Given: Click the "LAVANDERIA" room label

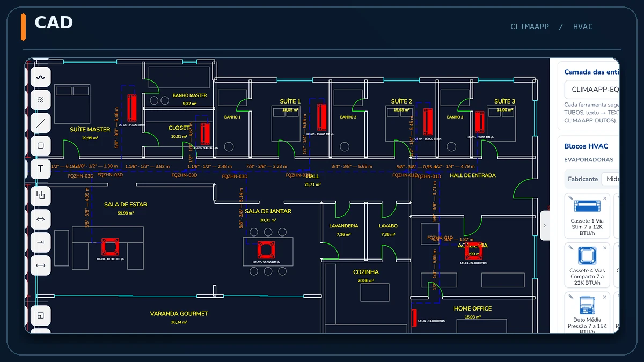Looking at the screenshot, I should (343, 226).
